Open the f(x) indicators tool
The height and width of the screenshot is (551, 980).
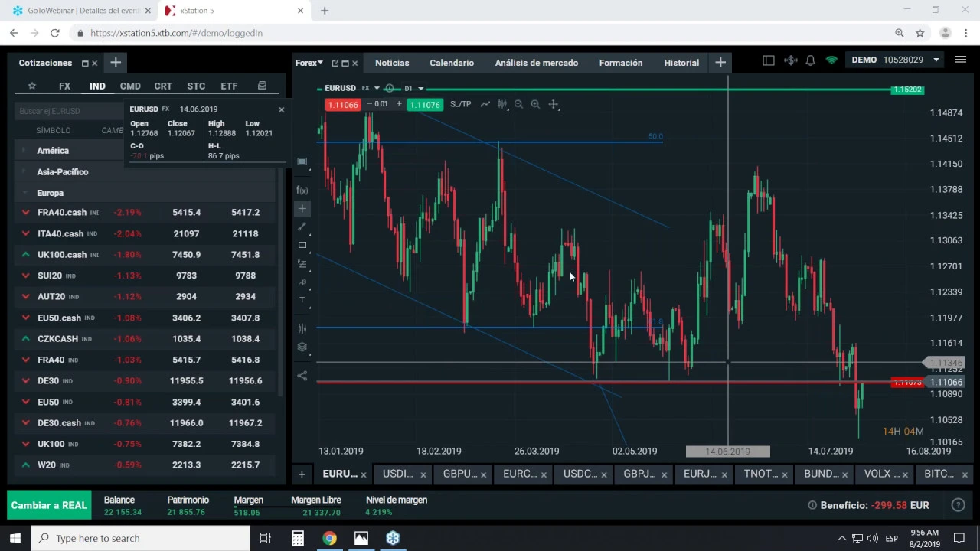[302, 191]
